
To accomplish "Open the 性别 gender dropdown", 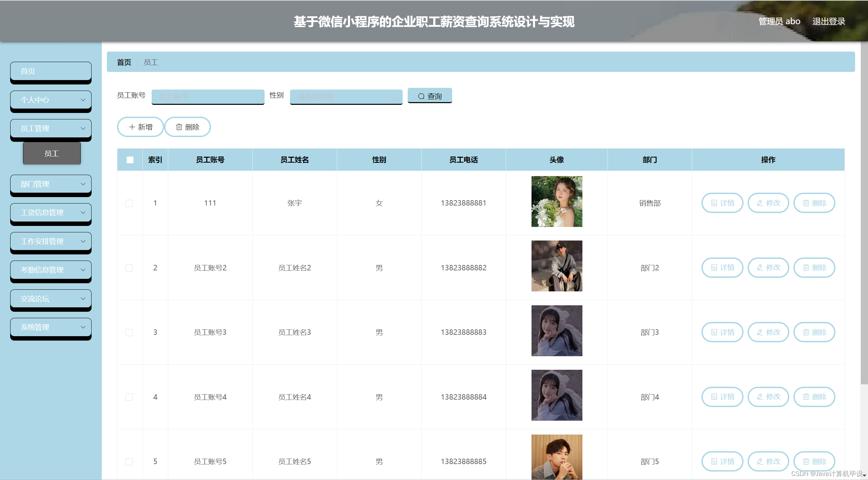I will tap(346, 97).
